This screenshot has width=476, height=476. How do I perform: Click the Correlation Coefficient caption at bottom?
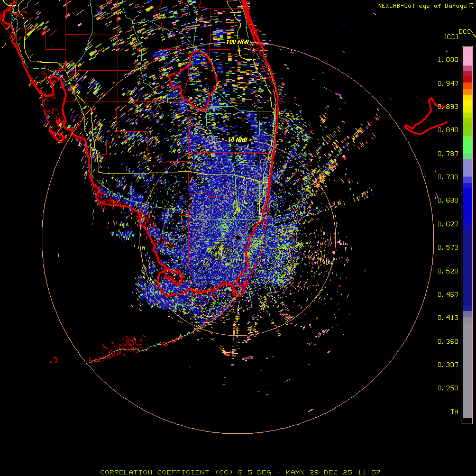click(x=240, y=472)
